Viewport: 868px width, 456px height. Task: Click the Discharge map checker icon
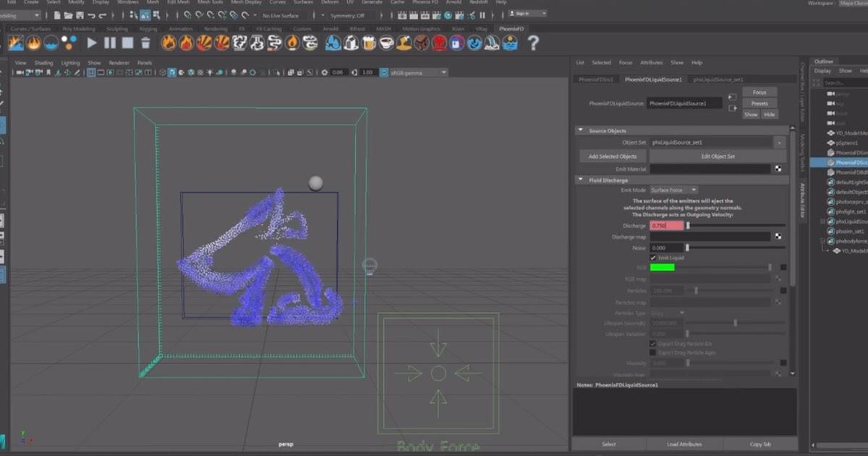click(778, 237)
